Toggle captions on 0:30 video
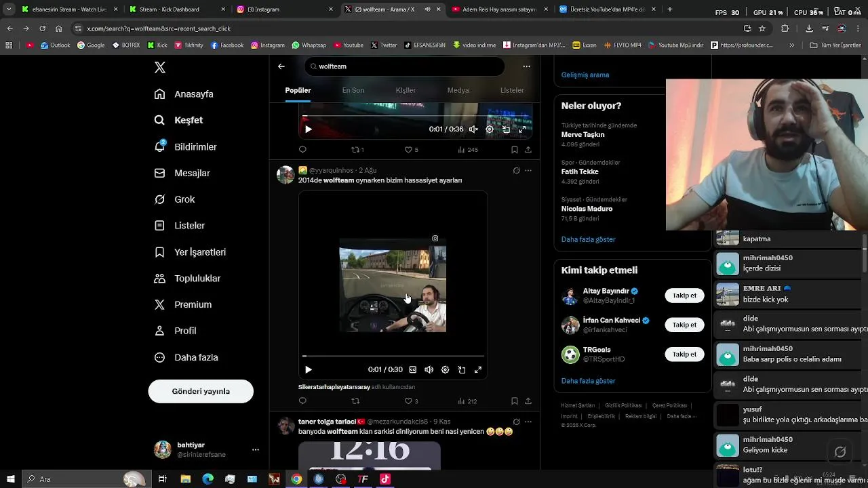The width and height of the screenshot is (868, 488). pyautogui.click(x=412, y=370)
